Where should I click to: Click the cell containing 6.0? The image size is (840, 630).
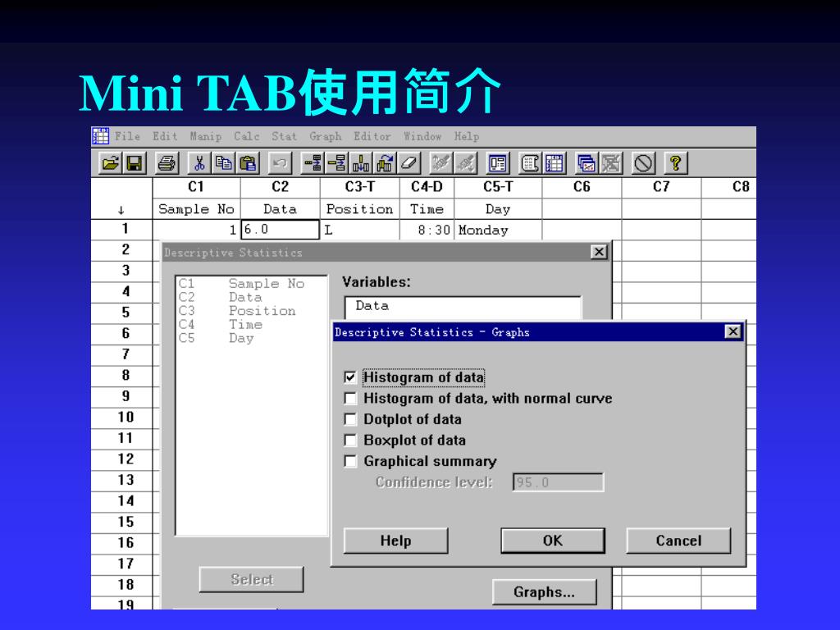tap(281, 230)
